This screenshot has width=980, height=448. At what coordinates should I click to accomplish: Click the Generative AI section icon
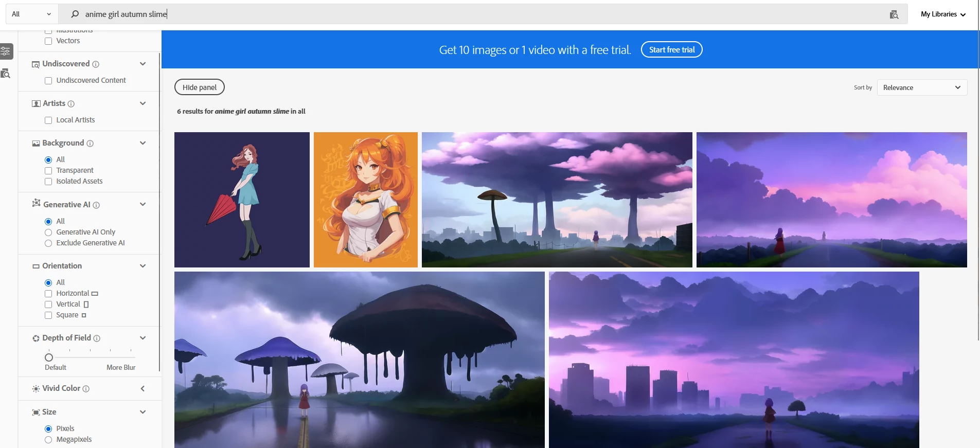coord(36,203)
